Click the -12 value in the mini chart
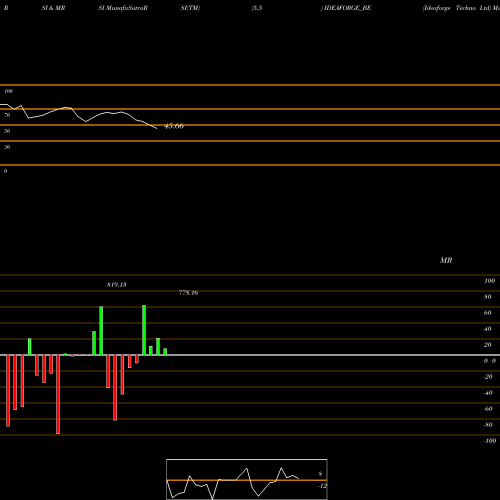 [322, 486]
